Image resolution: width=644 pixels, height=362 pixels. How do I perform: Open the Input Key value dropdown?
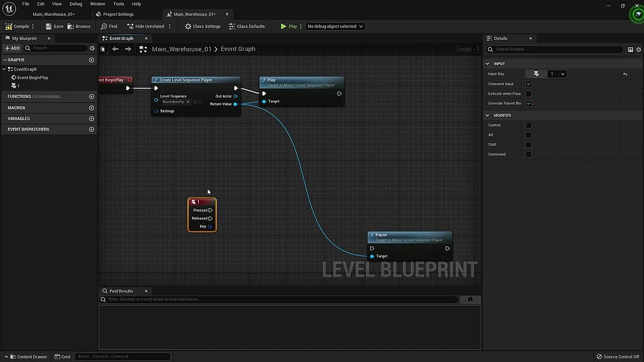[x=557, y=74]
